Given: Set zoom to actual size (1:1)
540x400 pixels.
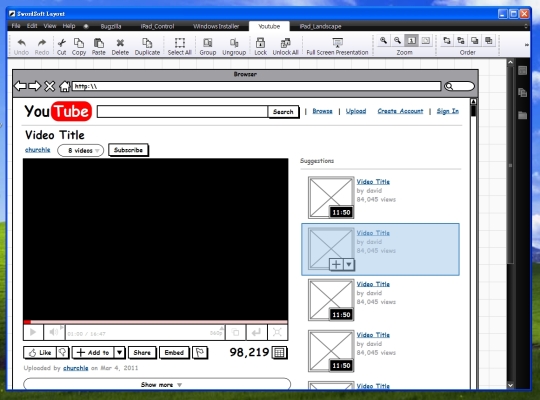Looking at the screenshot, I should point(411,41).
